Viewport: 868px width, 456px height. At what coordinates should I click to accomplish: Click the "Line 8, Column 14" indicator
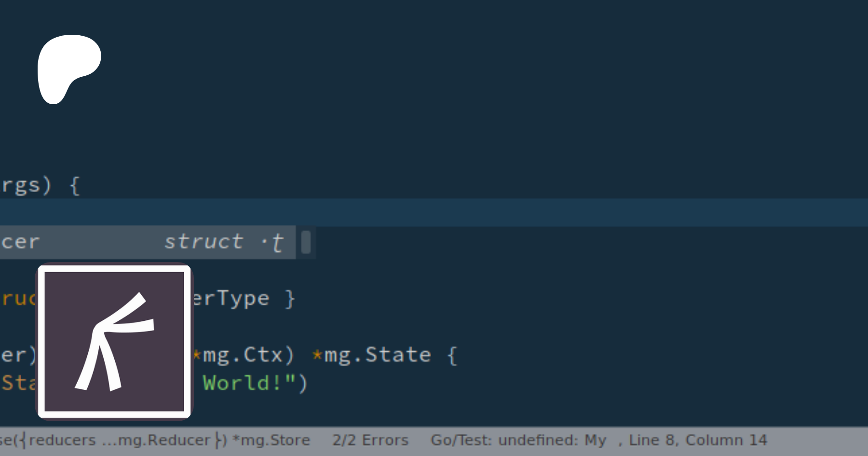pos(697,440)
